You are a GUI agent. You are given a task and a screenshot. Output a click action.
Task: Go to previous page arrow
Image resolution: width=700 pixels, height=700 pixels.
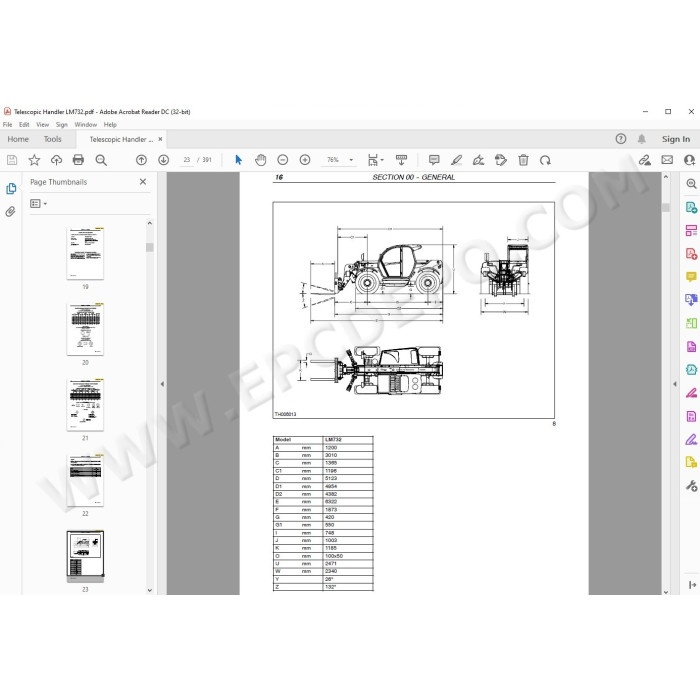(141, 160)
